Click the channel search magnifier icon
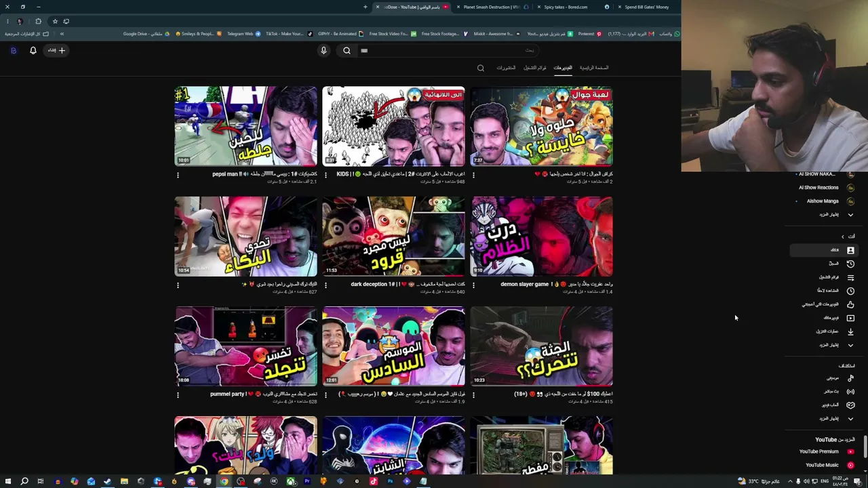 [x=481, y=68]
